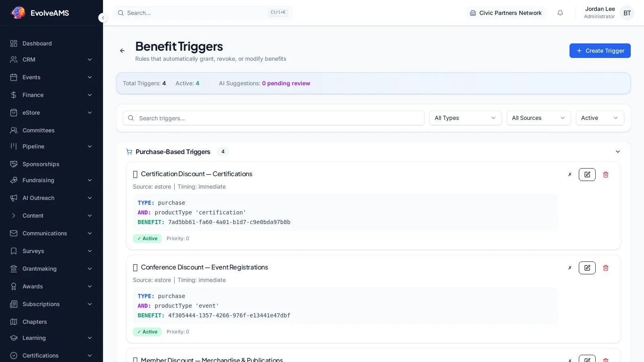Open the Active status filter dropdown
Image resolution: width=644 pixels, height=362 pixels.
[600, 118]
